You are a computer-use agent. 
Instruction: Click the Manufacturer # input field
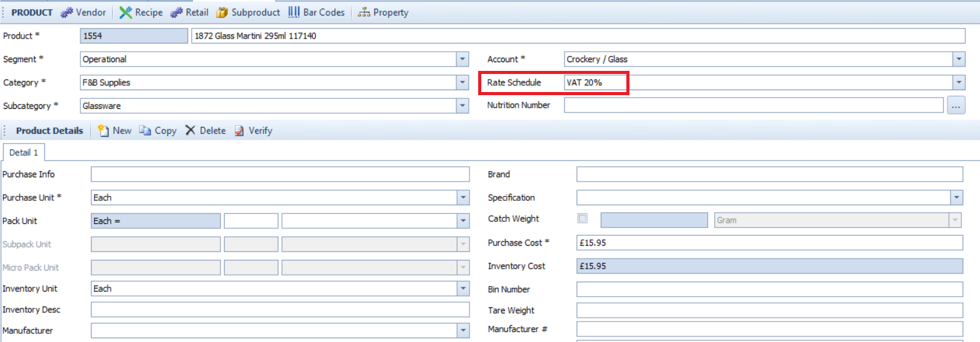click(x=770, y=329)
